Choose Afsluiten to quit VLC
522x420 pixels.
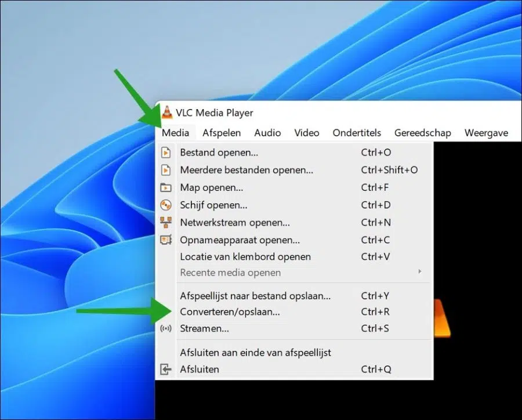point(294,370)
